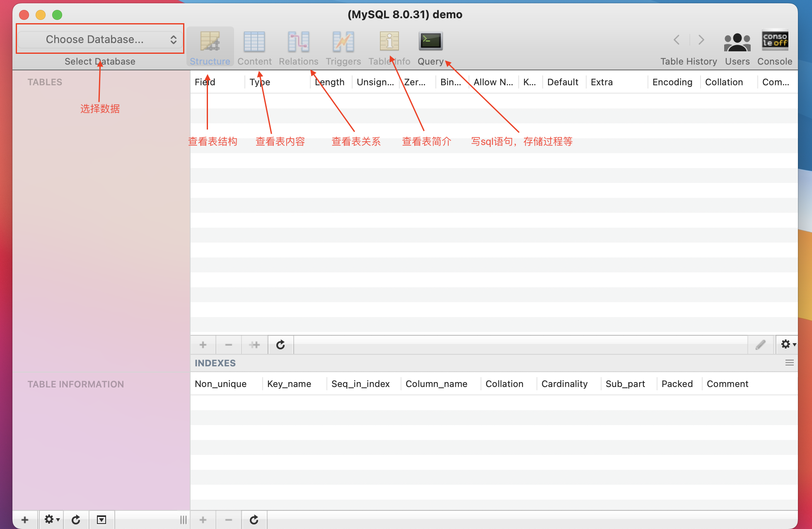Toggle the table information pane visibility
This screenshot has width=812, height=529.
(x=101, y=519)
